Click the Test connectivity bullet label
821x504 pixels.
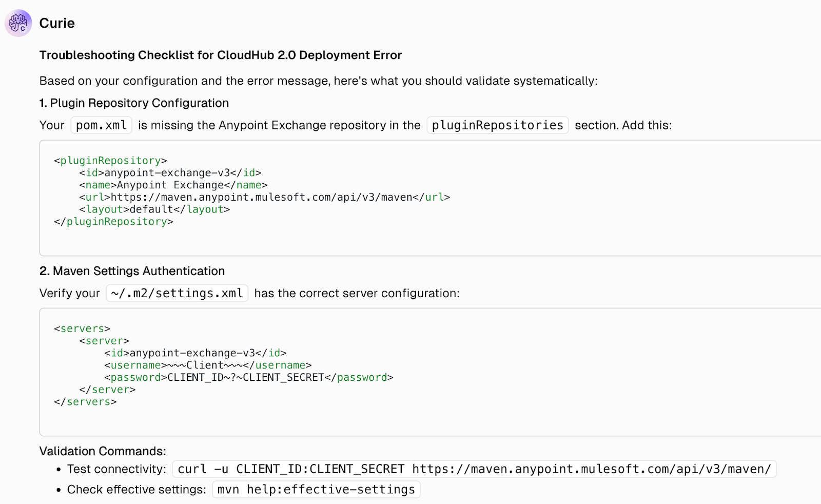[x=115, y=469]
